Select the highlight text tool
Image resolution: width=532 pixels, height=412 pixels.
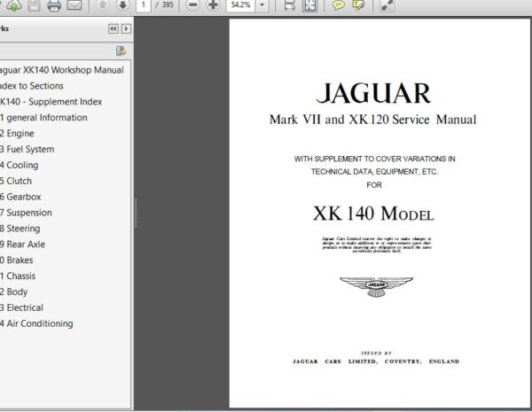(358, 5)
